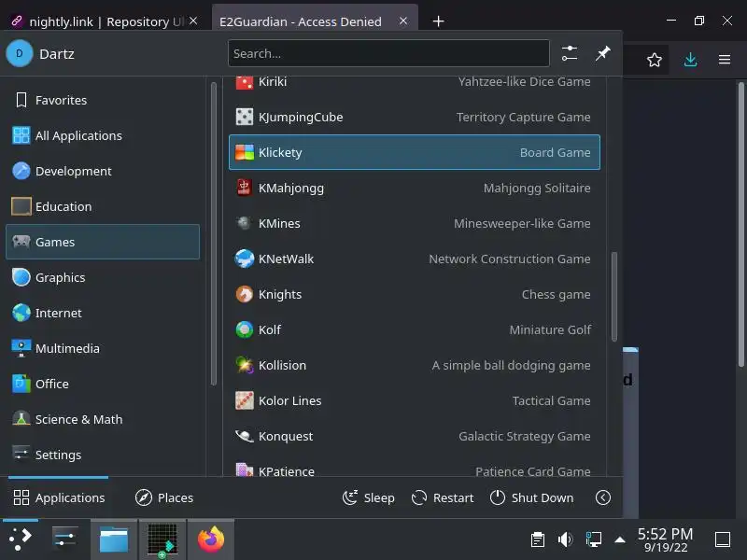Launch KNetWalk network game
This screenshot has height=560, width=747.
pos(414,259)
